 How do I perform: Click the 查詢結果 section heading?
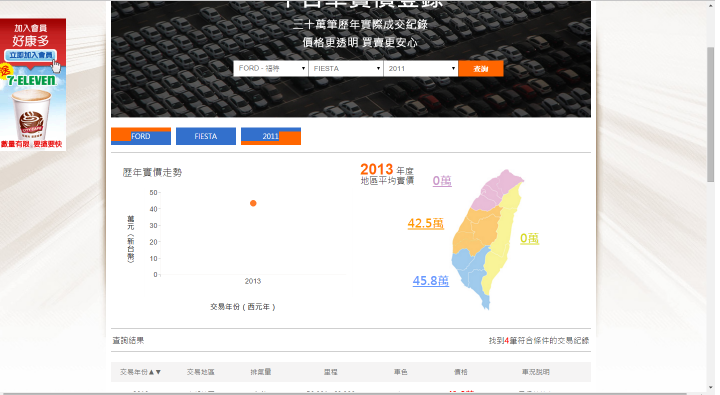(129, 341)
